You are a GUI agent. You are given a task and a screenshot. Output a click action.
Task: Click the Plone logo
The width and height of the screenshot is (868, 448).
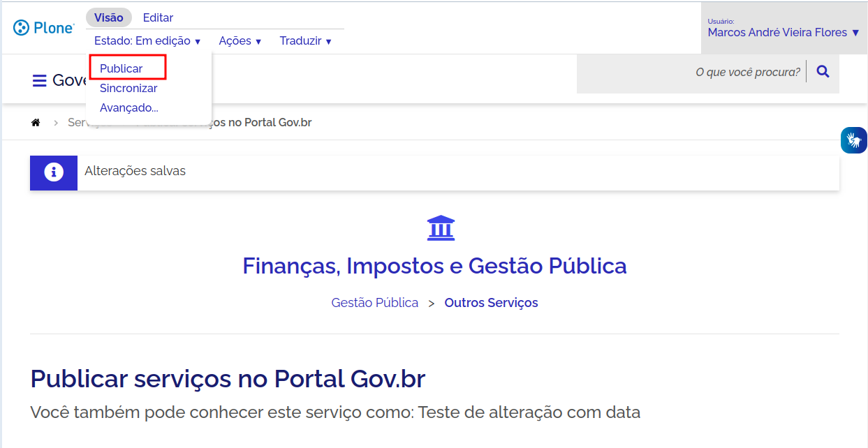point(43,28)
